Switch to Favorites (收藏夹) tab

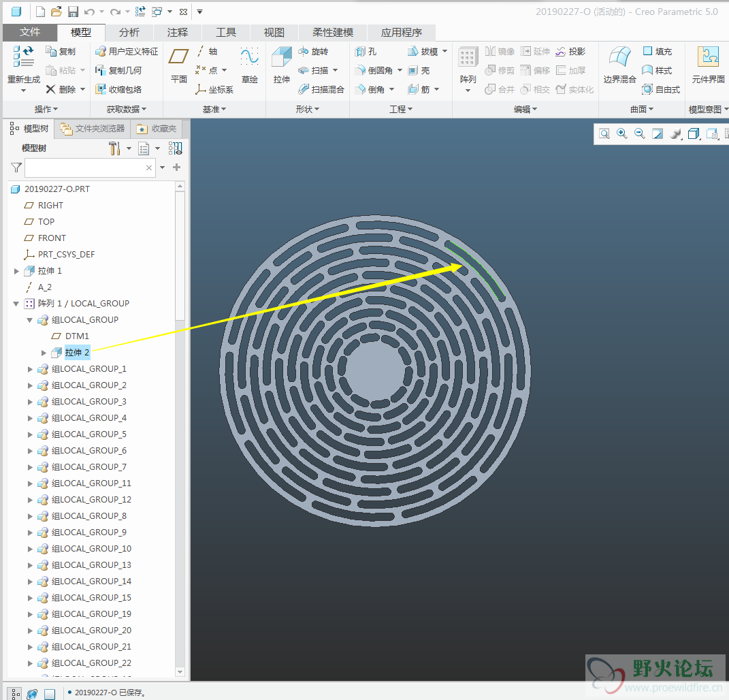(x=157, y=129)
